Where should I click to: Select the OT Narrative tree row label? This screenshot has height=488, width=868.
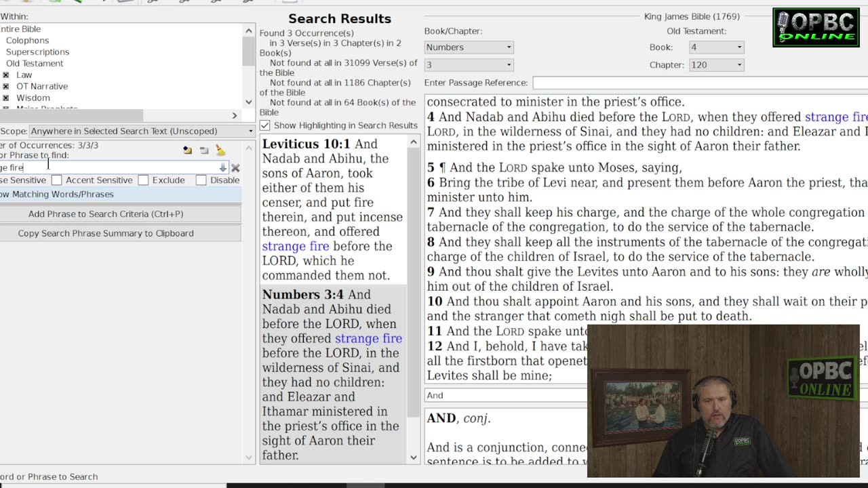42,87
